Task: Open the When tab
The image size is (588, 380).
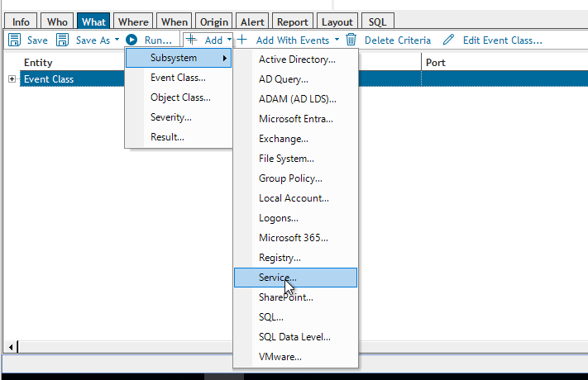Action: click(x=174, y=21)
